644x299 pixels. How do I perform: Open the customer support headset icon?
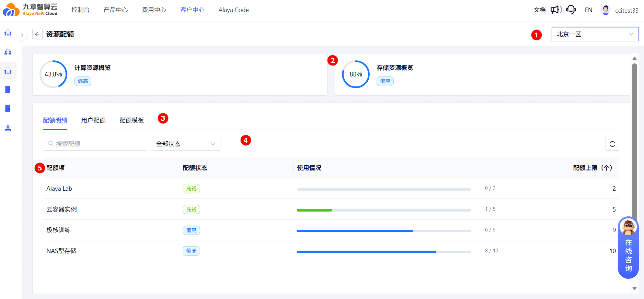(571, 10)
